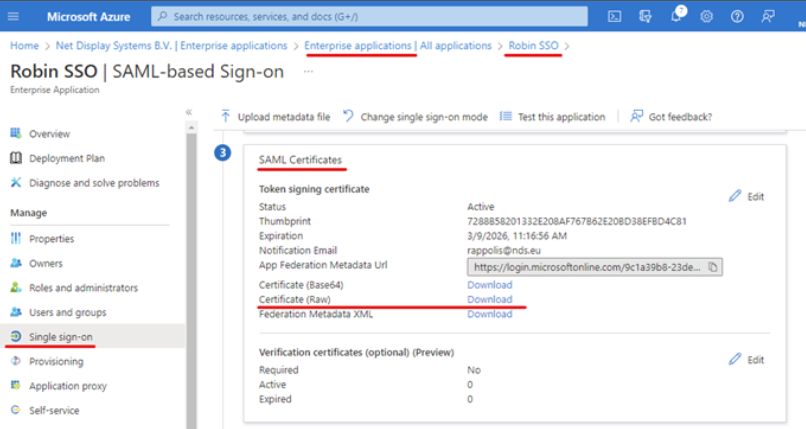This screenshot has width=806, height=429.
Task: Click the Single sign-on arrow icon
Action: (x=16, y=337)
